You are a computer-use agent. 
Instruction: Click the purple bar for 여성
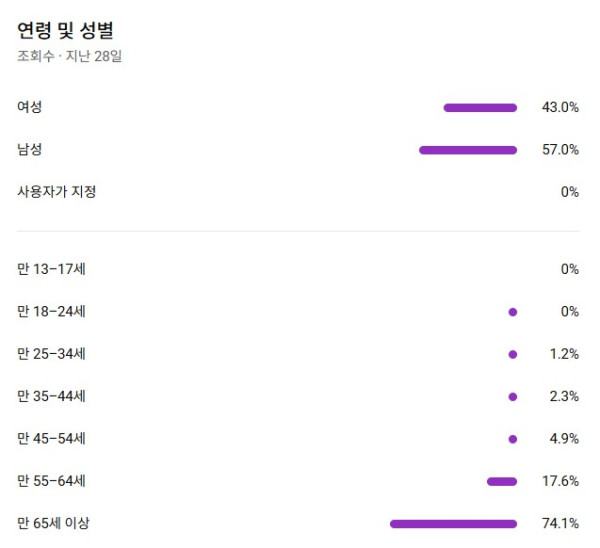pos(480,107)
